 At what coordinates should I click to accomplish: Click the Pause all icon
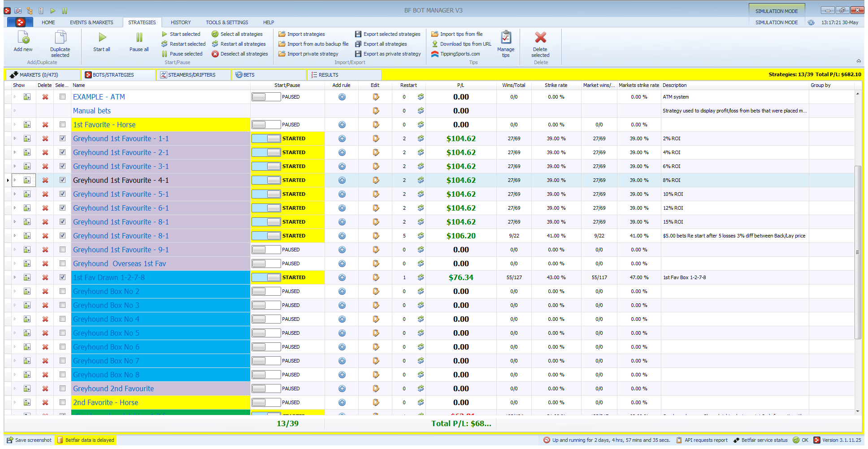coord(139,37)
